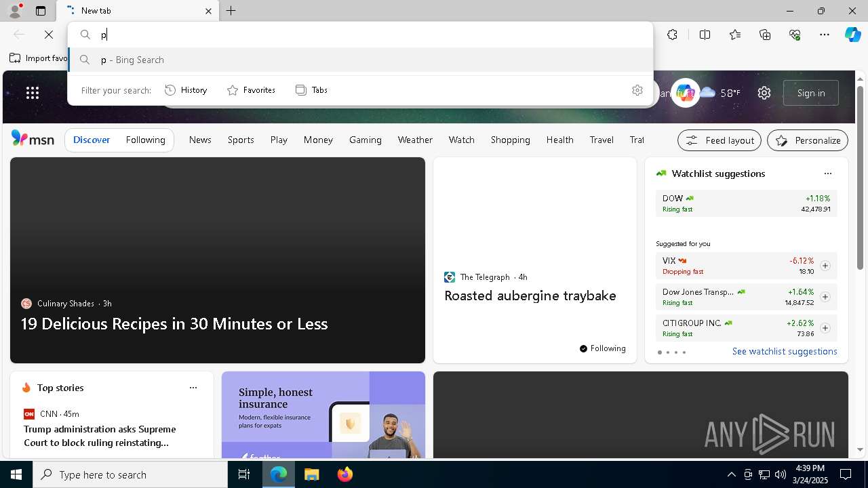The height and width of the screenshot is (488, 868).
Task: Open the insurance ad thumbnail
Action: [323, 415]
